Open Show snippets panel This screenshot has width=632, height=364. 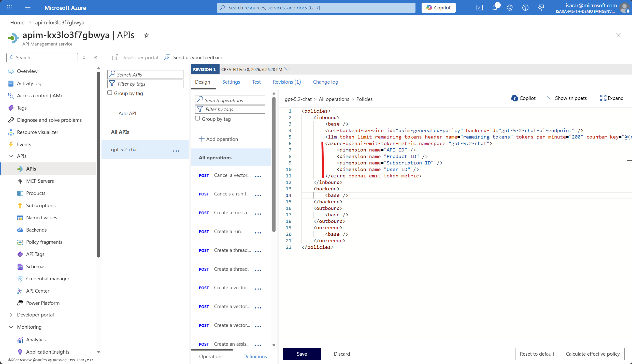tap(567, 98)
